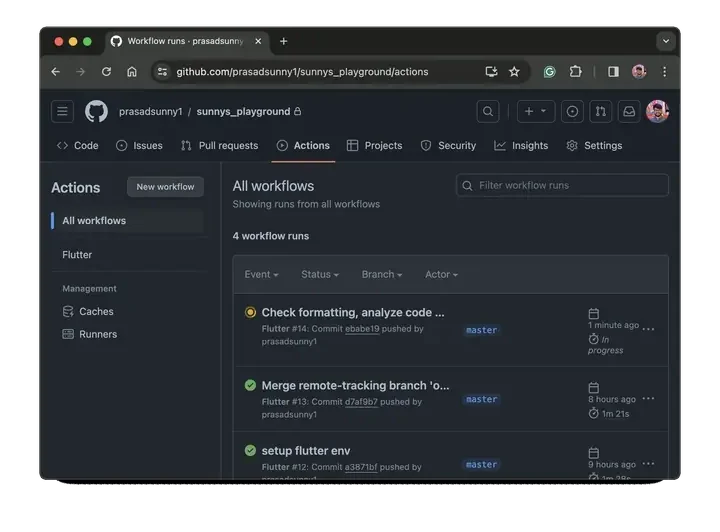Open commit ebabe19 link
This screenshot has width=720, height=532.
pos(362,329)
